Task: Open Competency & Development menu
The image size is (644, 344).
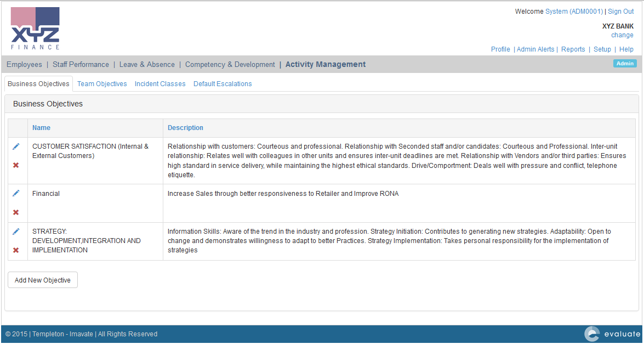Action: 230,65
